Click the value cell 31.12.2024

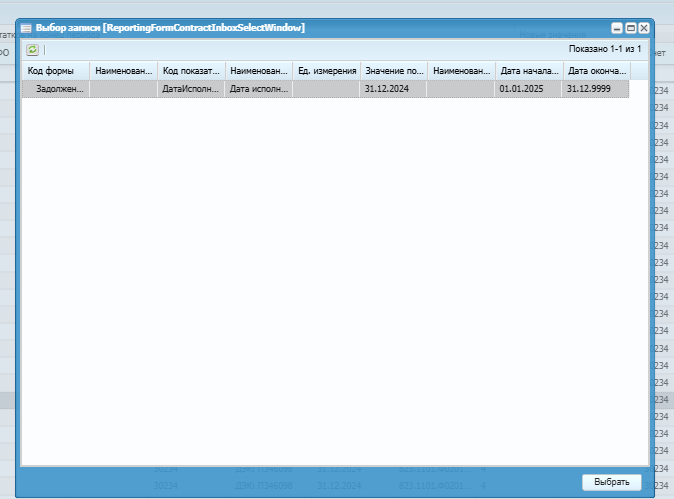tap(394, 89)
